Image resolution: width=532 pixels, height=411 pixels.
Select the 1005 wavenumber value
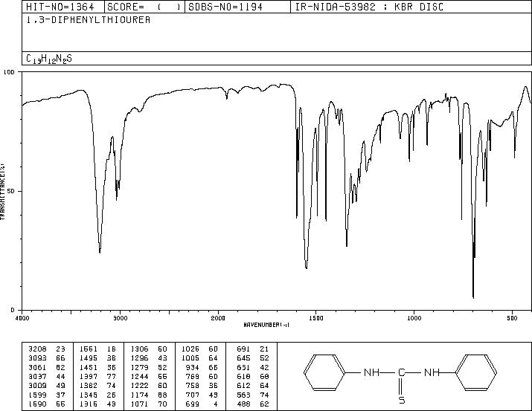tap(190, 358)
